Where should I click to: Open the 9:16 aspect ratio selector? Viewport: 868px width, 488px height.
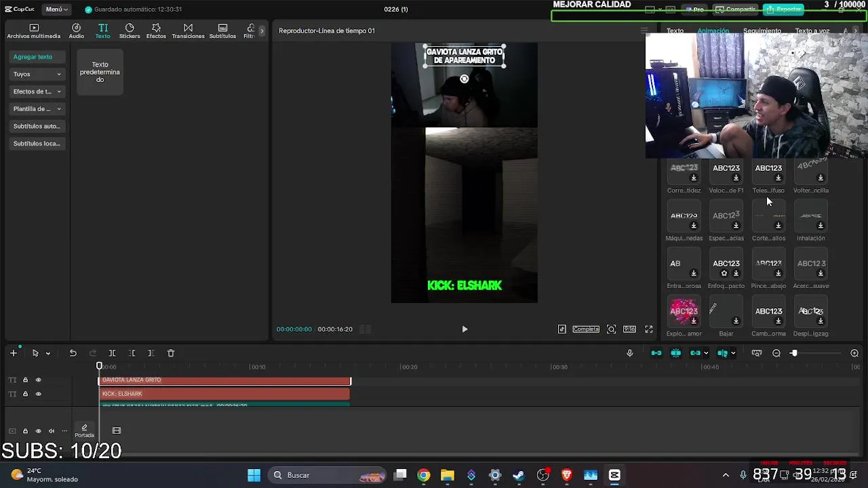629,329
